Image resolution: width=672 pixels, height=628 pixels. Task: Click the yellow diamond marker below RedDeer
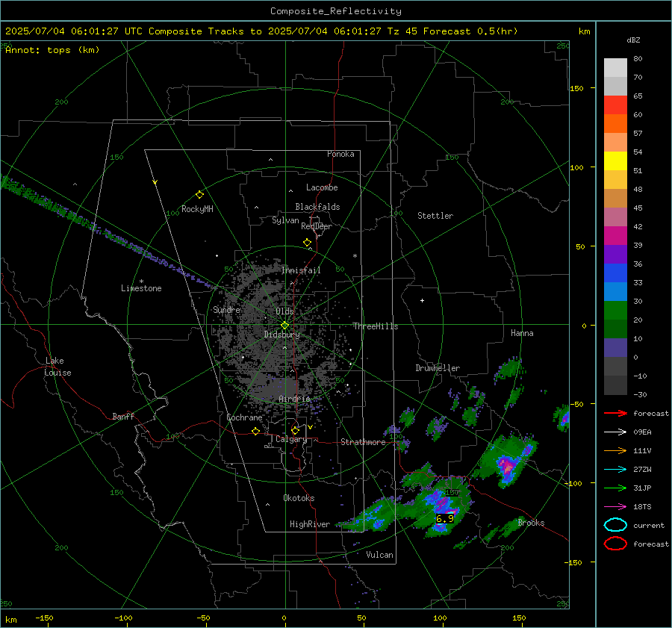pos(307,243)
